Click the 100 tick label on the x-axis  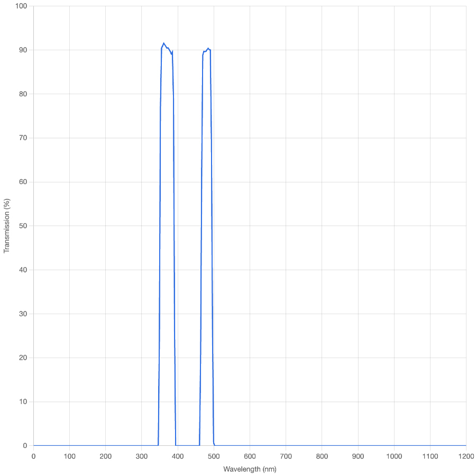pos(69,455)
